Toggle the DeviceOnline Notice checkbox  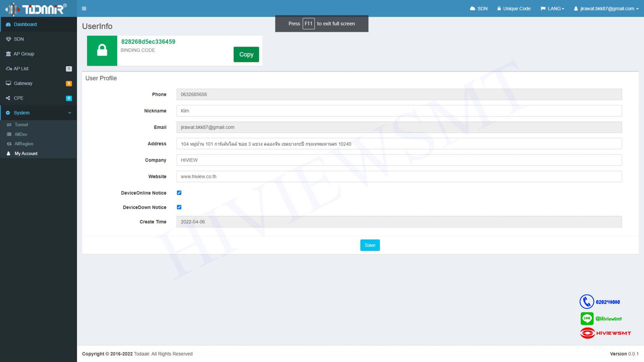point(179,193)
